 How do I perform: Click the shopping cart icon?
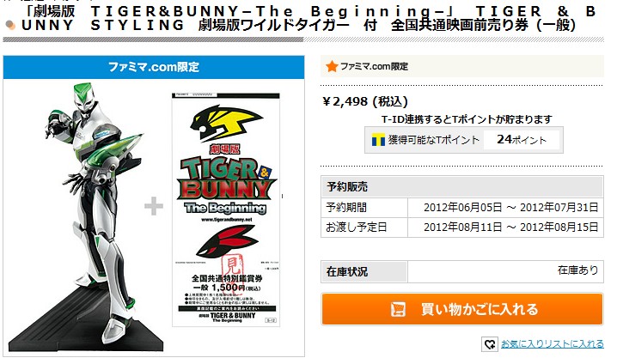398,309
